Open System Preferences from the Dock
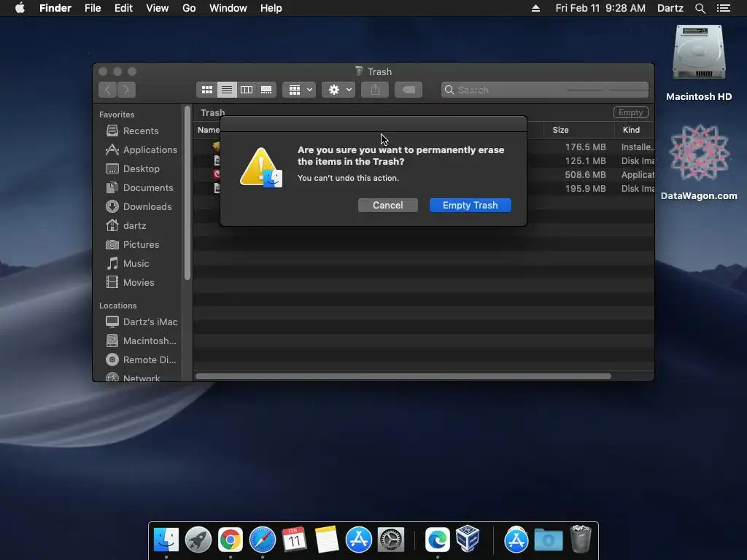The width and height of the screenshot is (747, 560). [x=391, y=540]
